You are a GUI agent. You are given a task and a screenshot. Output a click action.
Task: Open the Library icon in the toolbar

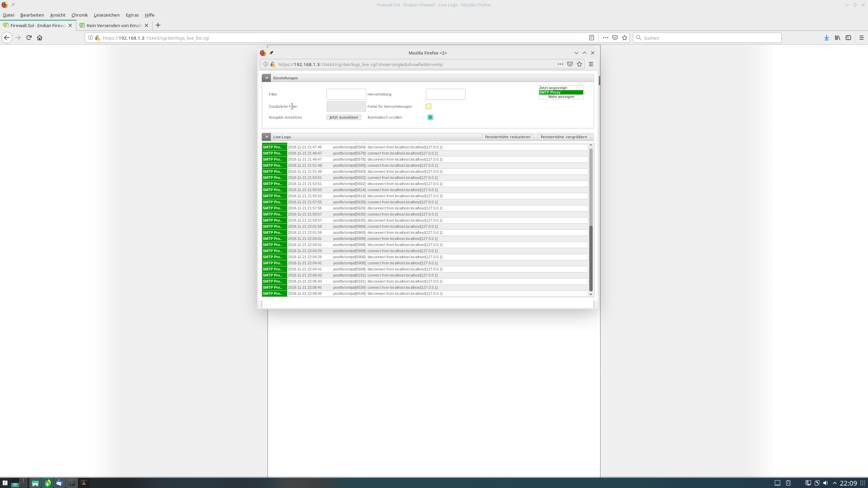pos(837,38)
